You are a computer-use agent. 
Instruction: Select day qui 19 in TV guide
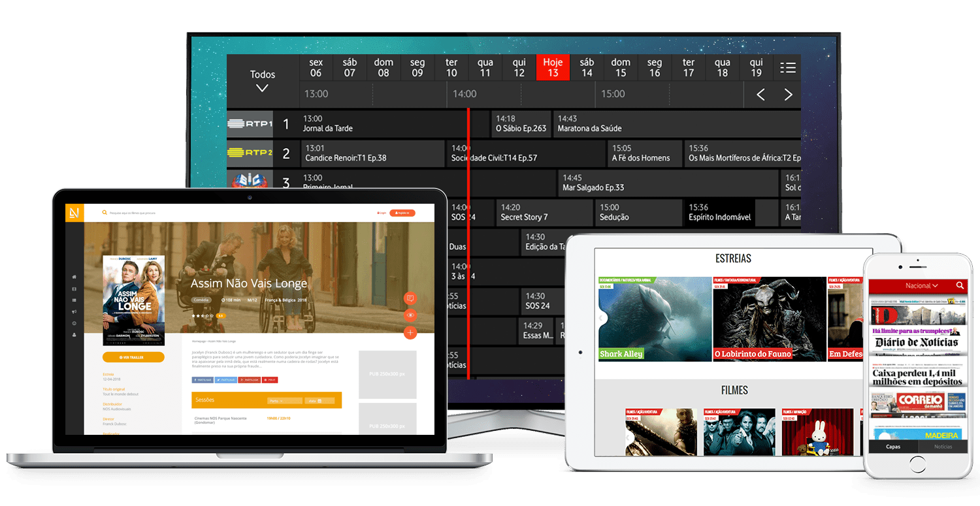tap(757, 67)
